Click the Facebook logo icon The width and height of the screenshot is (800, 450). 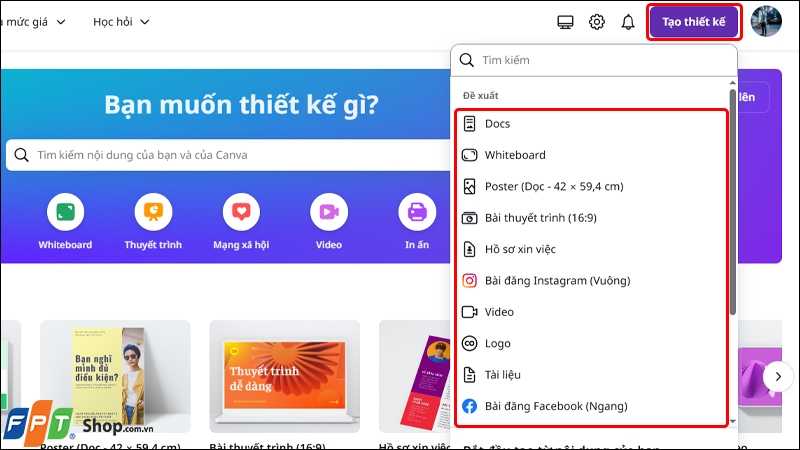469,406
